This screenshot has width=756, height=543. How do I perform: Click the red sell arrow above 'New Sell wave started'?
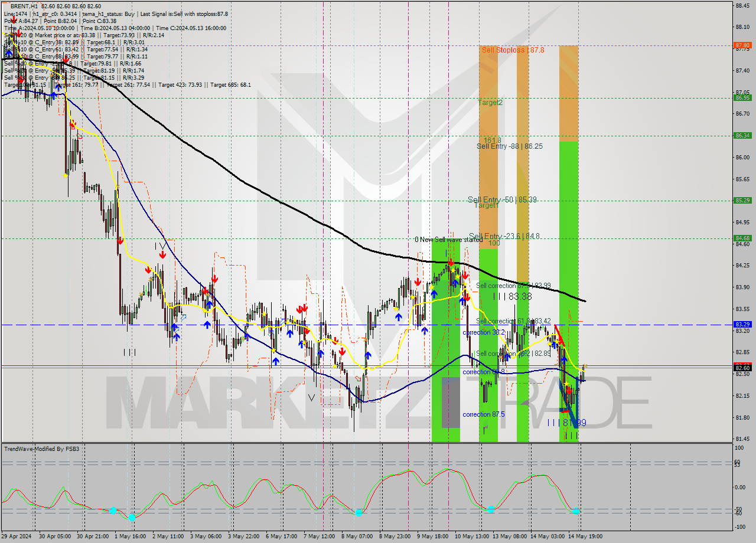pos(451,261)
